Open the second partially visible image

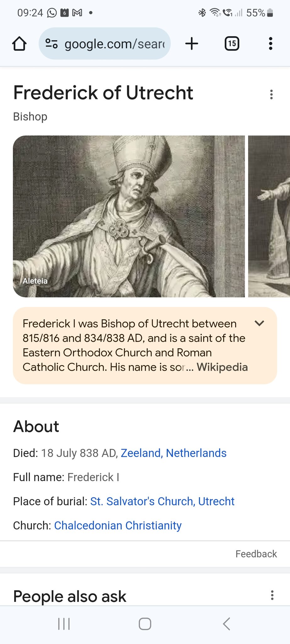(x=269, y=216)
